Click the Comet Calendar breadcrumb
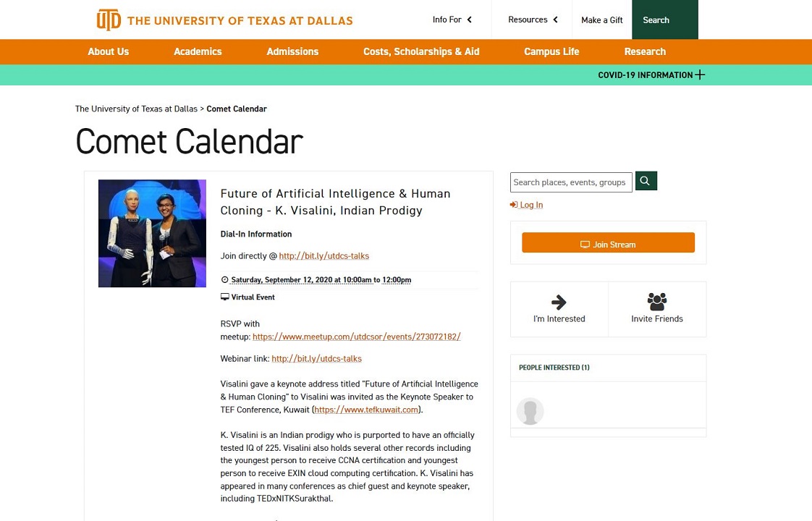This screenshot has height=521, width=812. (237, 109)
